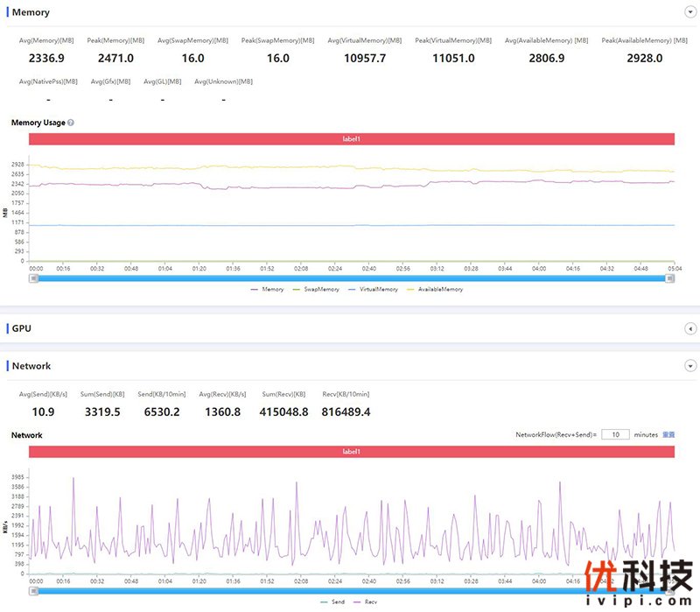
Task: Expand the GPU section arrow
Action: 690,328
